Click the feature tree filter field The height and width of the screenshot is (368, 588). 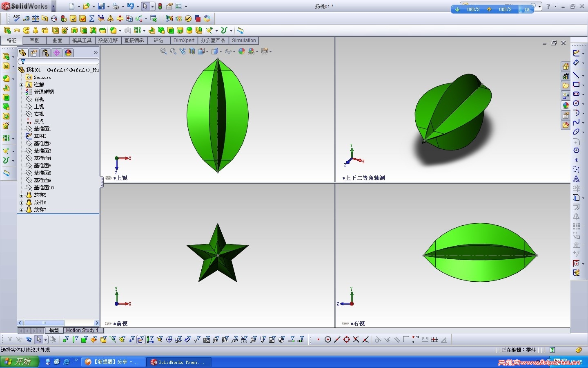58,62
